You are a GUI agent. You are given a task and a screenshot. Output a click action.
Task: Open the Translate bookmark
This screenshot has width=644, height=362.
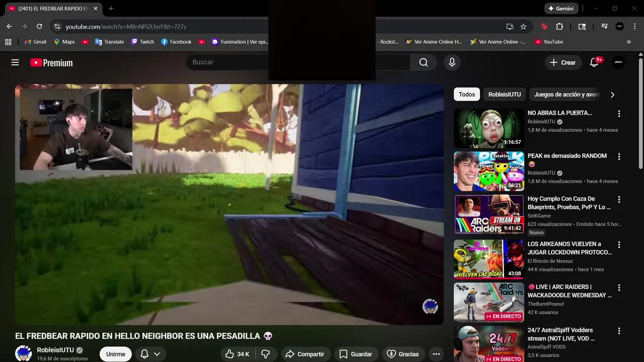coord(110,42)
